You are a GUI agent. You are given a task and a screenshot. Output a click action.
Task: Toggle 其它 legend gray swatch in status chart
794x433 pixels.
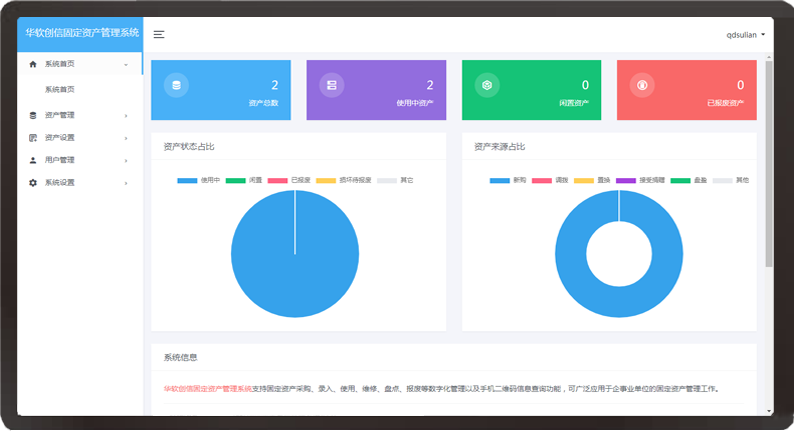pos(387,180)
